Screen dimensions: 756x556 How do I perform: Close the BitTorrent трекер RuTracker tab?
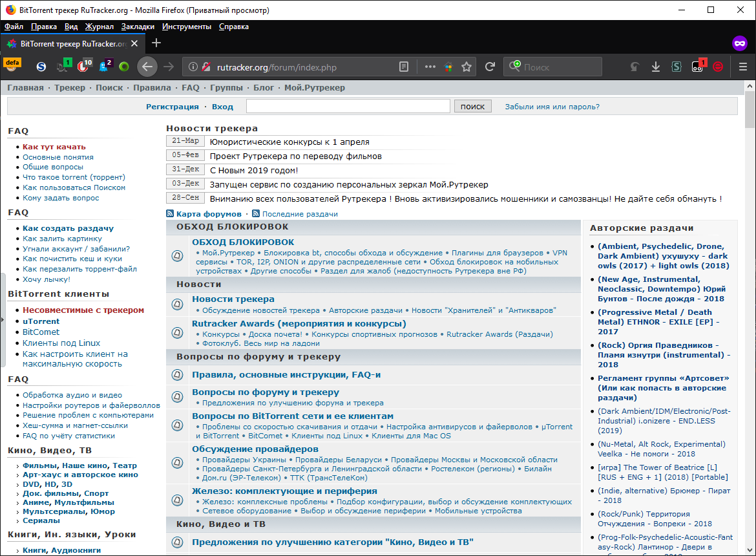pos(134,43)
